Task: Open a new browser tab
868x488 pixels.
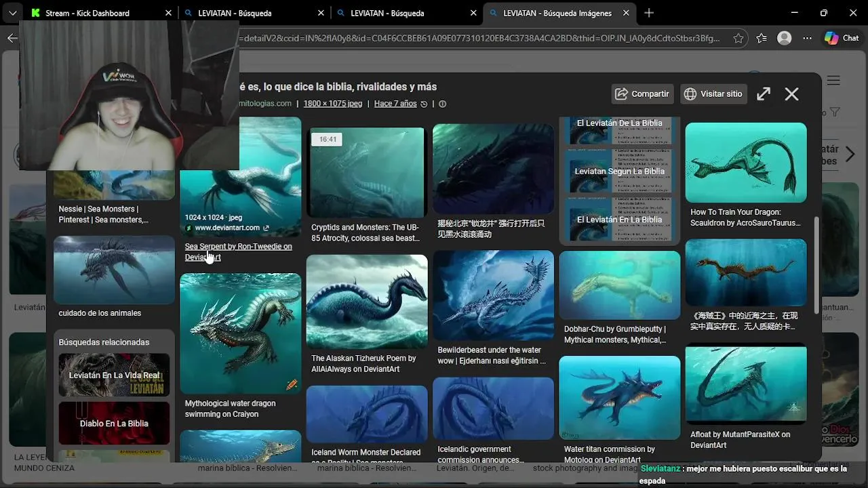Action: (649, 13)
